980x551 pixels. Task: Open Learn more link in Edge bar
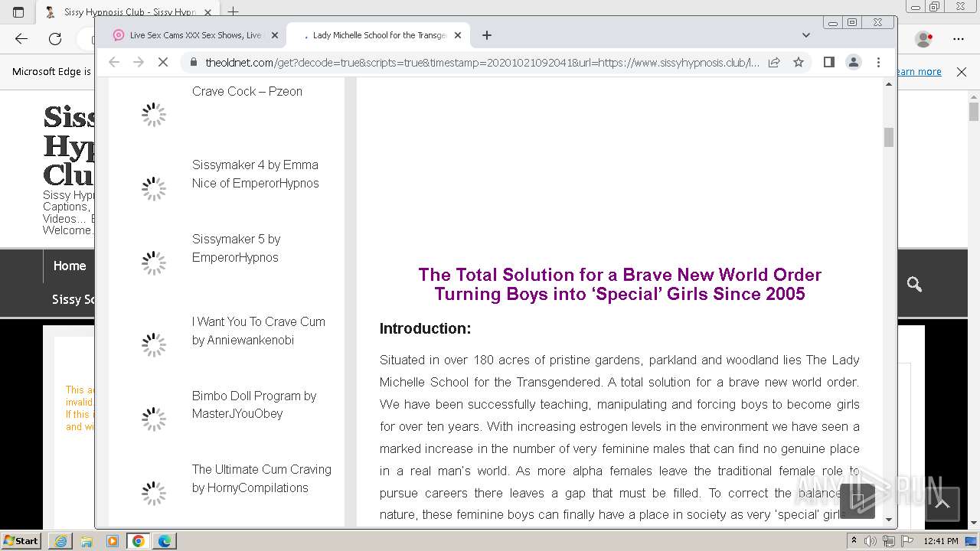[x=920, y=71]
